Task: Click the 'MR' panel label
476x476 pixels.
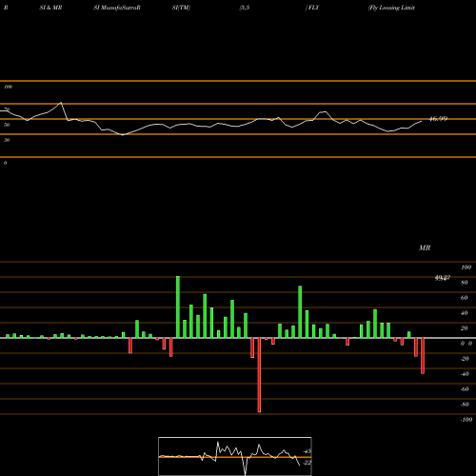Action: click(425, 248)
